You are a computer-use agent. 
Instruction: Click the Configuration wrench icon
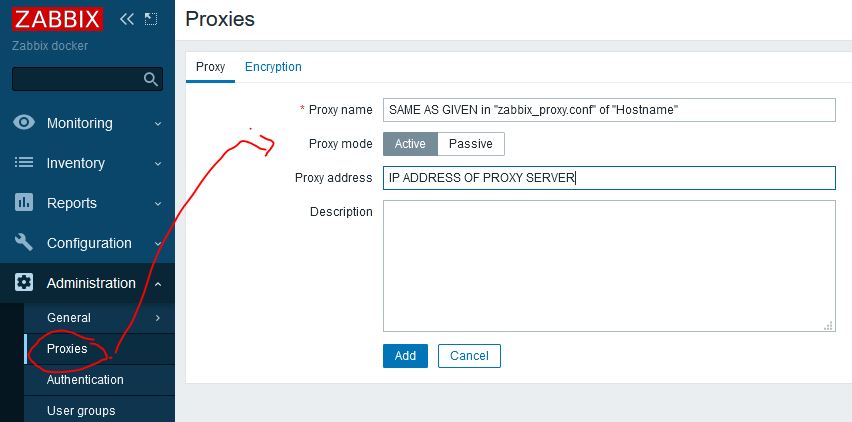point(24,243)
